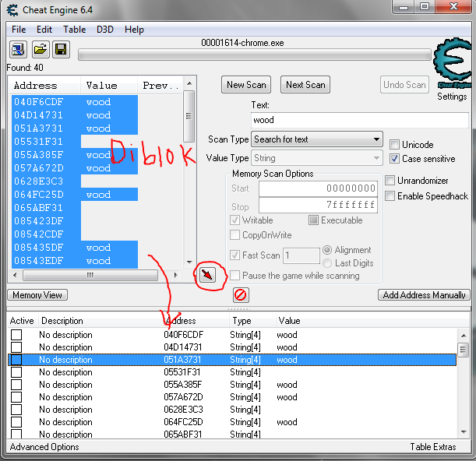
Task: Toggle the Executable checkbox
Action: (x=313, y=220)
